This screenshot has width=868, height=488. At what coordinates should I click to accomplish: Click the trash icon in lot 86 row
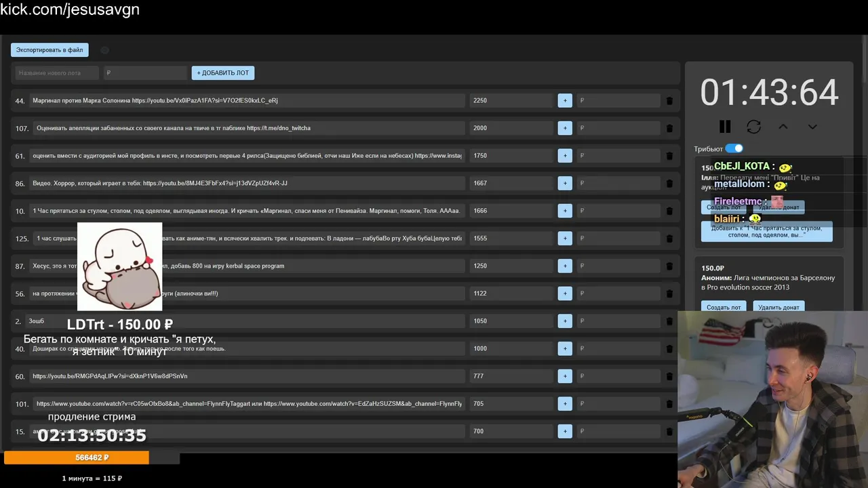point(669,183)
